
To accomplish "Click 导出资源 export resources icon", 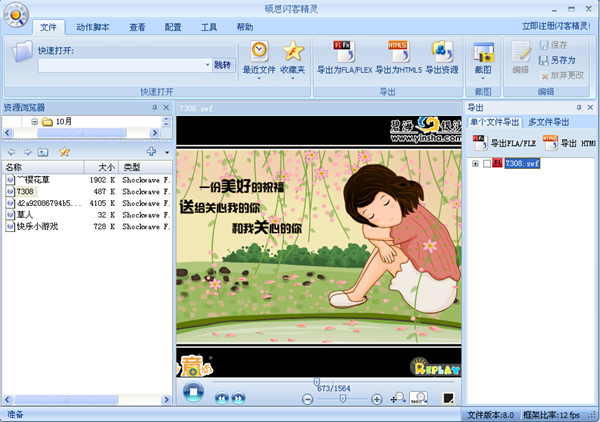I will [x=442, y=57].
